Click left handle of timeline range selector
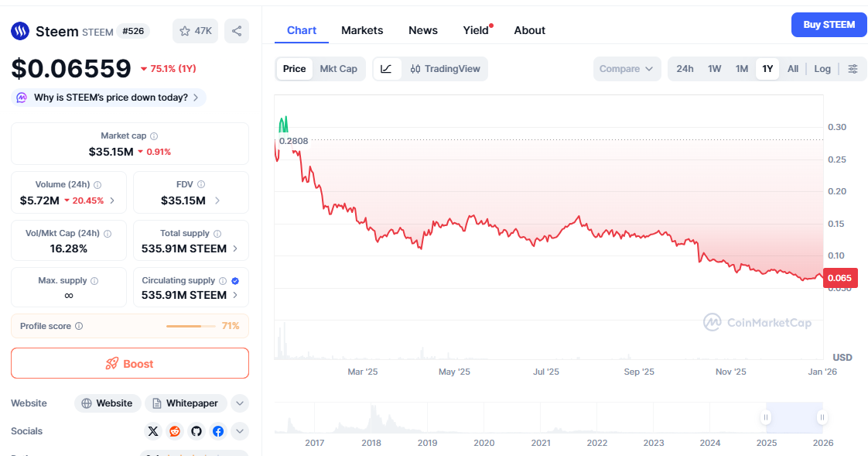Viewport: 868px width, 456px height. point(766,417)
